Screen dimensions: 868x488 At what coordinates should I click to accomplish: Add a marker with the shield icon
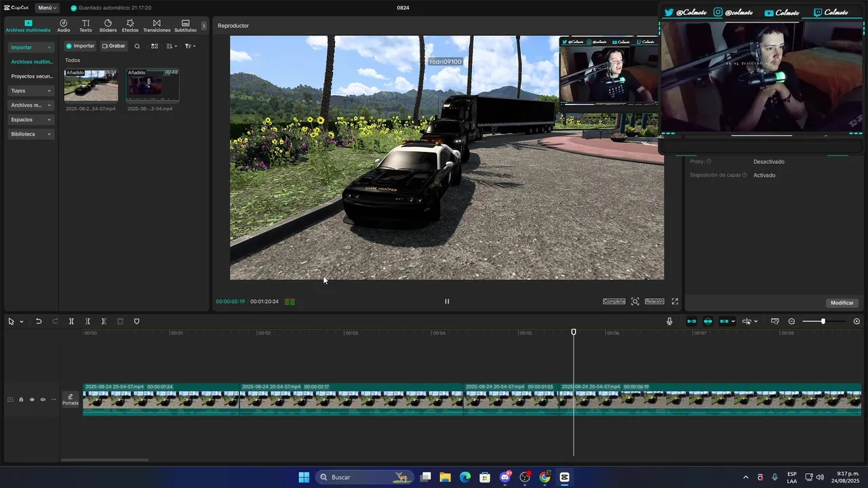(136, 321)
